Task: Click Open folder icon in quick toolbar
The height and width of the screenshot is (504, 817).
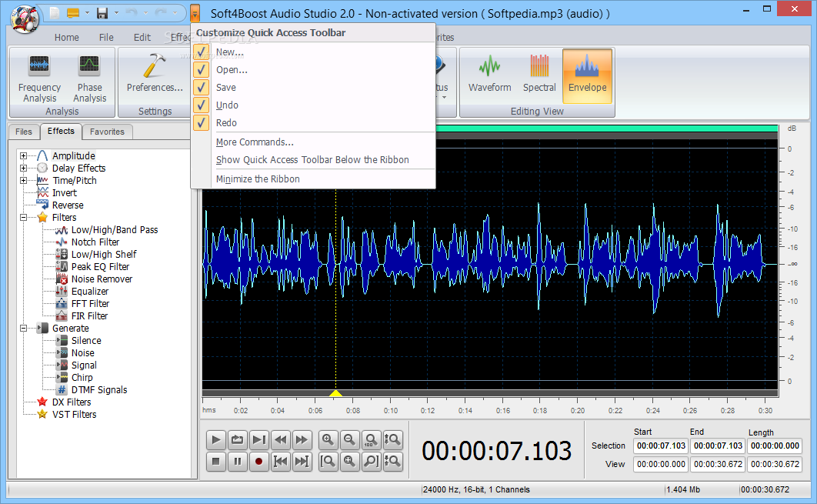Action: click(73, 13)
